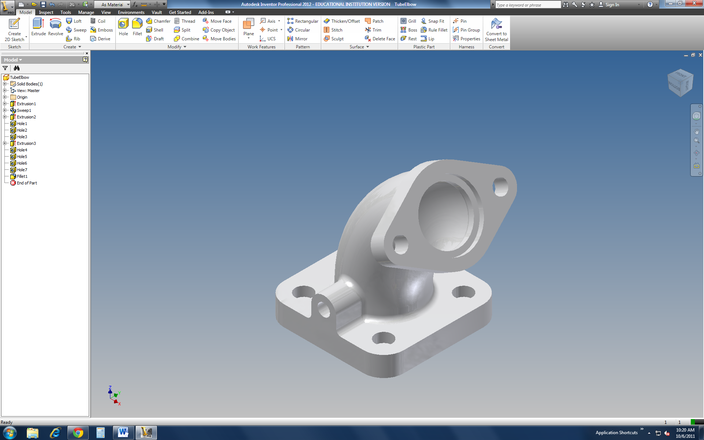Select Fillet1 in the model browser
The image size is (704, 440).
coord(19,176)
